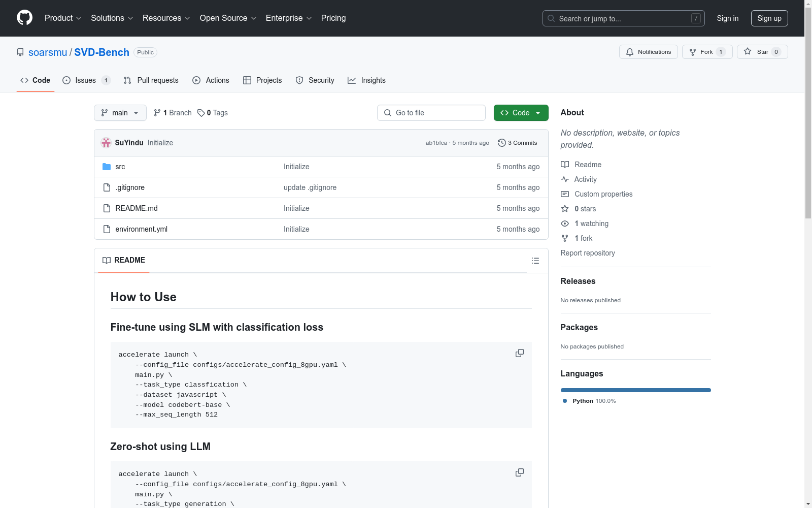Image resolution: width=812 pixels, height=508 pixels.
Task: Star the repository with Star button
Action: coord(762,52)
